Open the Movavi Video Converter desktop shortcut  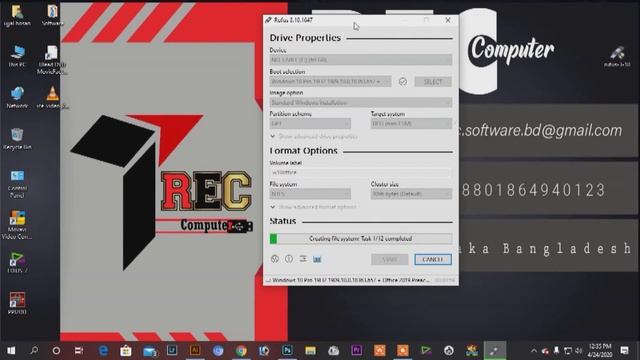tap(17, 225)
